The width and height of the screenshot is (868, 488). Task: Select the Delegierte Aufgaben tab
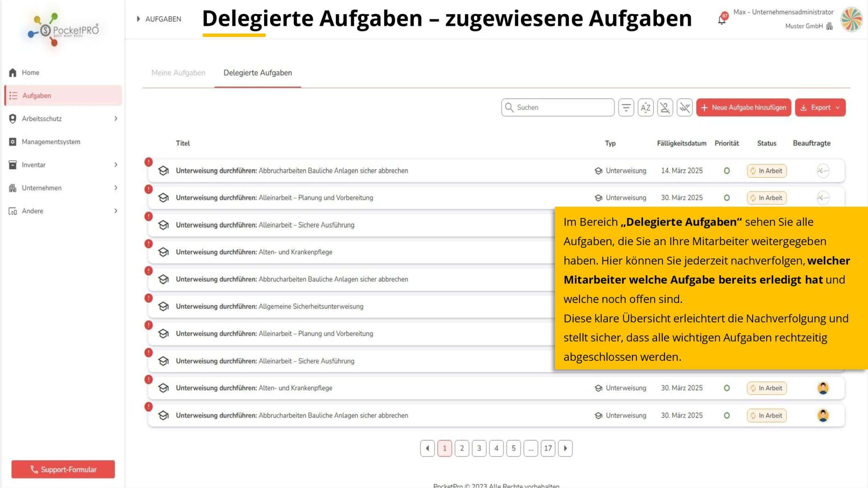(258, 73)
